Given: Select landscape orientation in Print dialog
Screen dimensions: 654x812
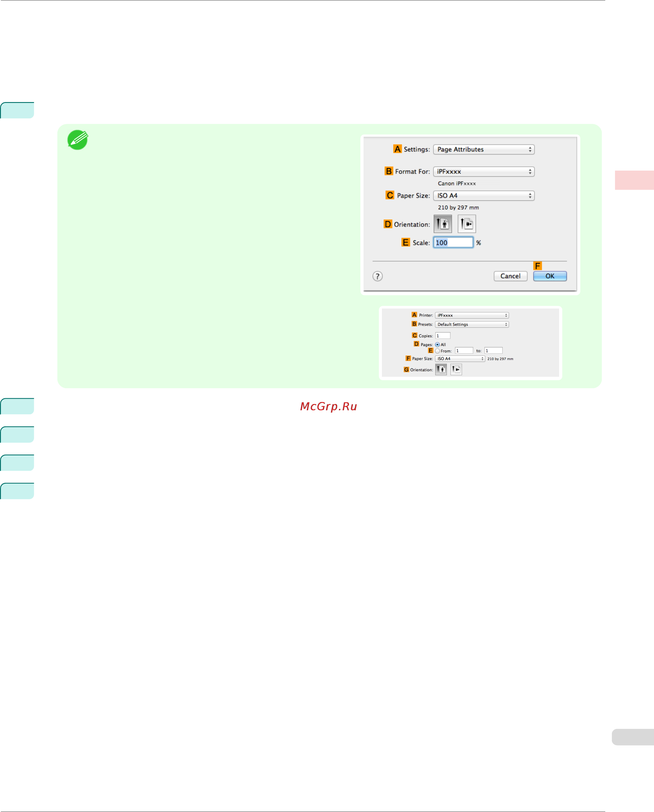Looking at the screenshot, I should point(456,369).
